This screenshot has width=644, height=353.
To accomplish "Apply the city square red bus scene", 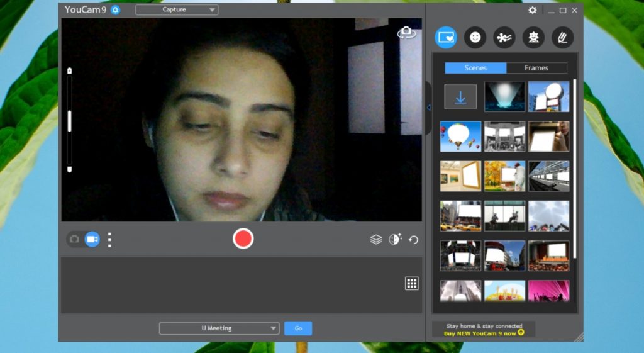I will [505, 255].
